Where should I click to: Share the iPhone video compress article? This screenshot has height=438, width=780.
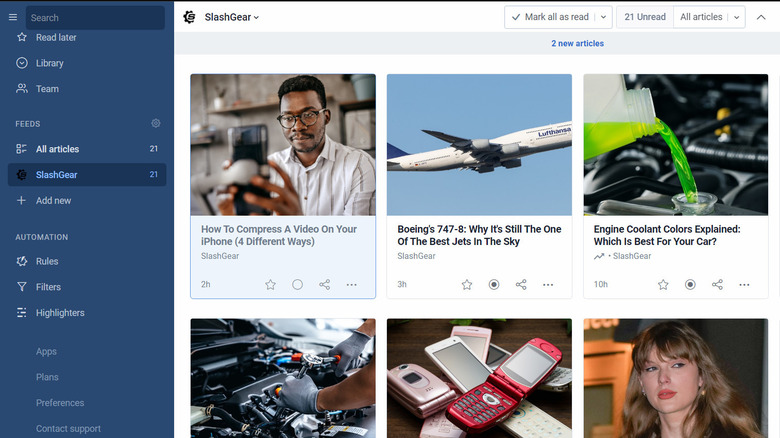324,285
